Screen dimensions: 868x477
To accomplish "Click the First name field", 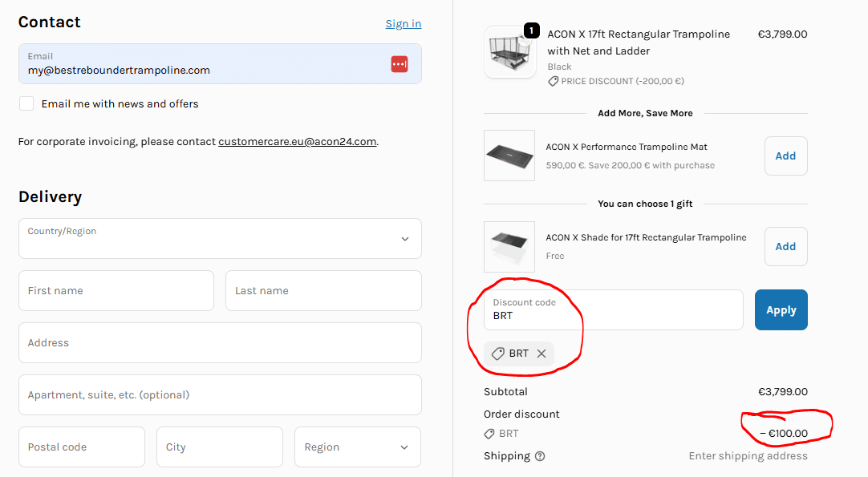I will click(116, 290).
